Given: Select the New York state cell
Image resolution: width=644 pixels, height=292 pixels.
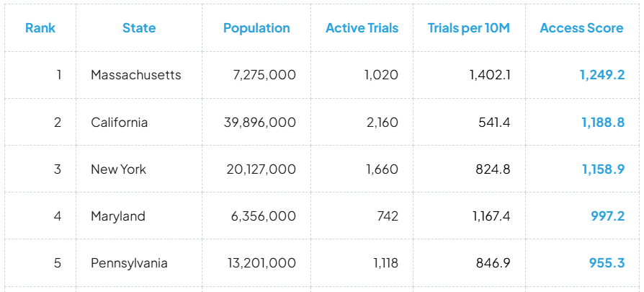Looking at the screenshot, I should 119,169.
